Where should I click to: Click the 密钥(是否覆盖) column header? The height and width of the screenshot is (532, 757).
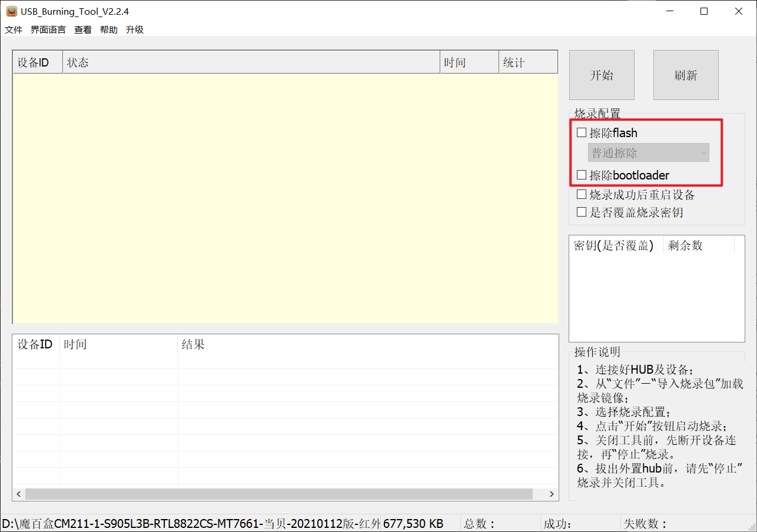(x=616, y=245)
